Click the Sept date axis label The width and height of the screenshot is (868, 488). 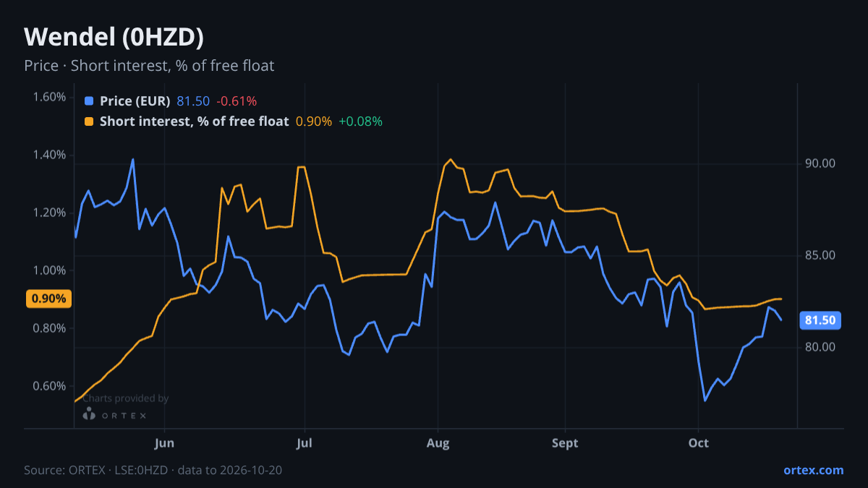(x=565, y=443)
